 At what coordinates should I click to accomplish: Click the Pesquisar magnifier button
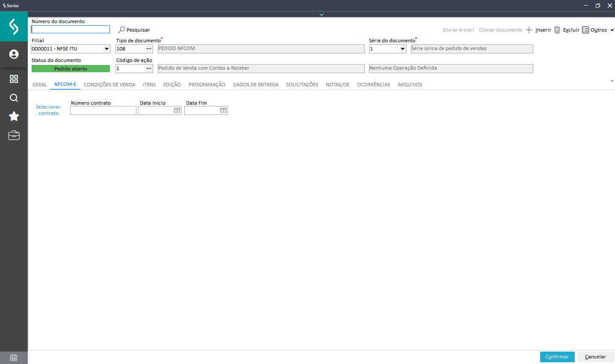[134, 30]
